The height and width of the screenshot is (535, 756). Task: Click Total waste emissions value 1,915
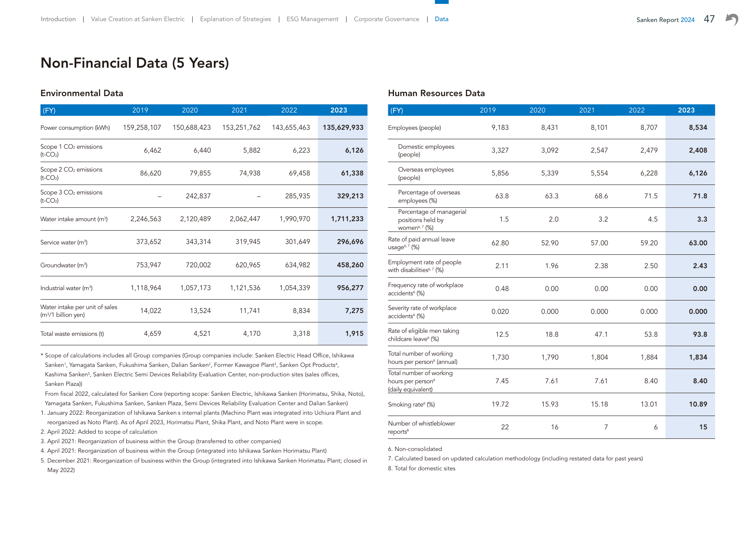point(354,334)
